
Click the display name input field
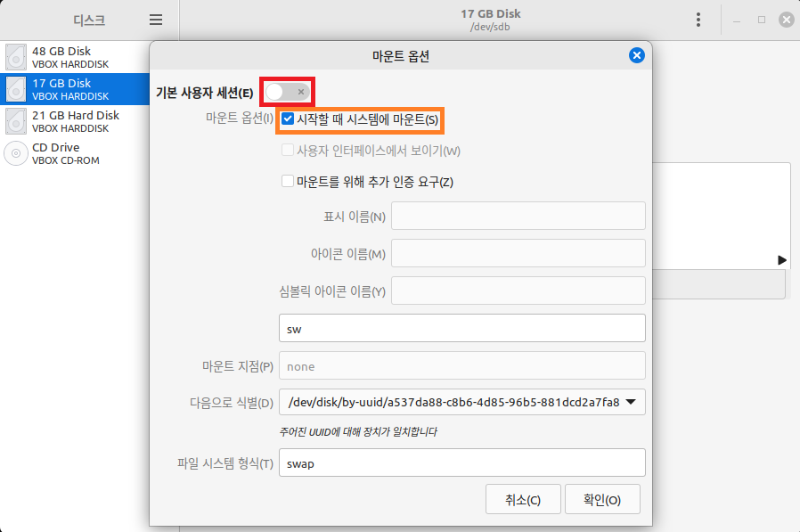pyautogui.click(x=518, y=216)
